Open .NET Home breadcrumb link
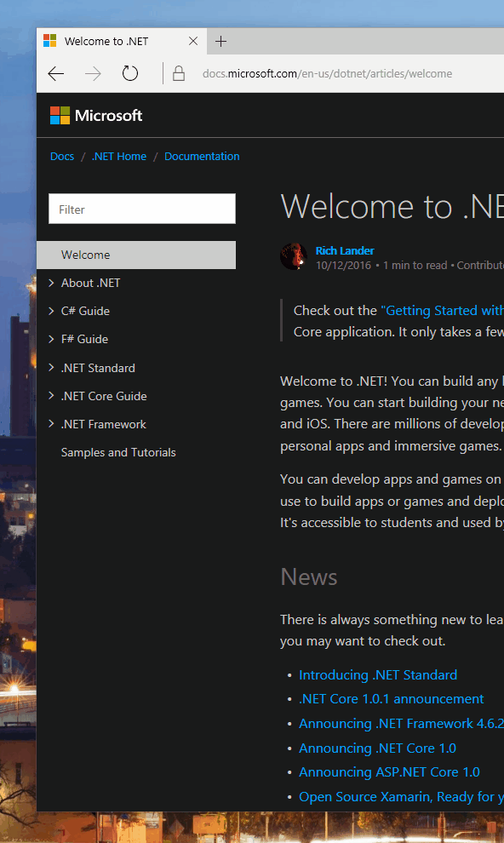 (118, 157)
